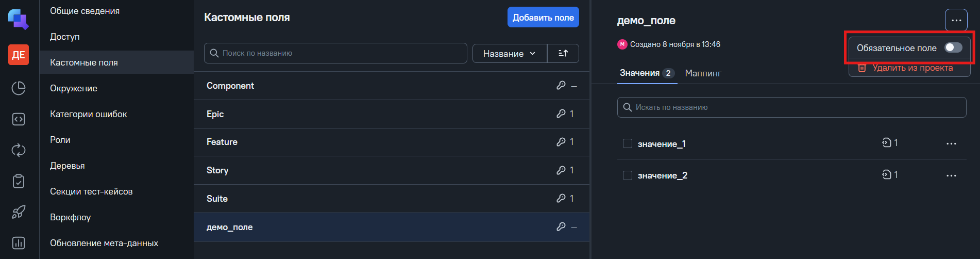Click the key icon in the демо_поле row
Viewport: 980px width, 259px height.
(561, 226)
